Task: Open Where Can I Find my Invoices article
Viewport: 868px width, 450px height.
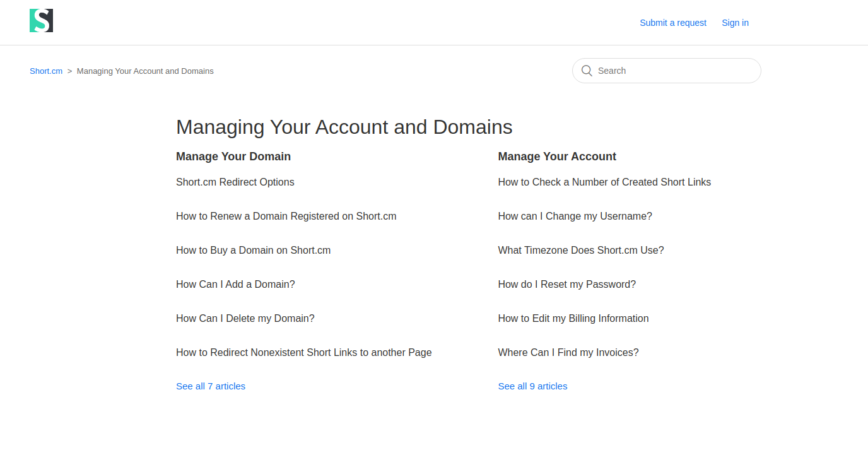Action: (568, 352)
